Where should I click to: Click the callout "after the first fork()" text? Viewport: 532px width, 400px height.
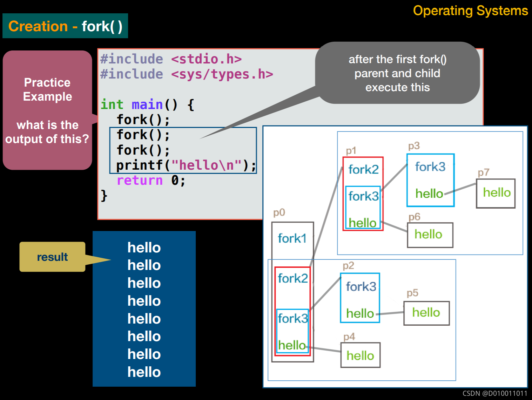pos(397,59)
